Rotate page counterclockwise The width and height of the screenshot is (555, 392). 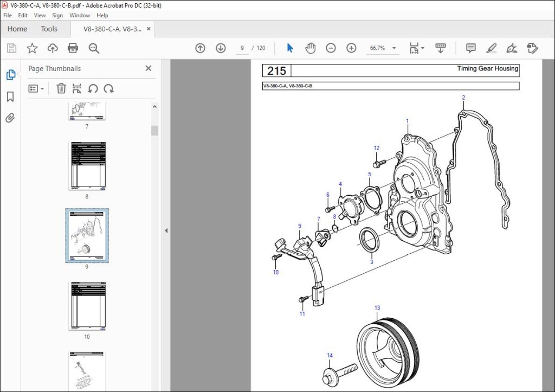coord(93,88)
